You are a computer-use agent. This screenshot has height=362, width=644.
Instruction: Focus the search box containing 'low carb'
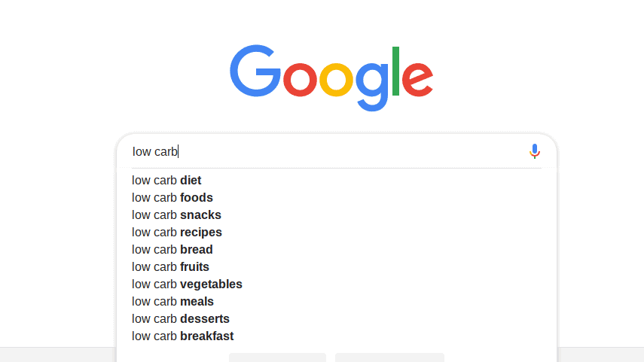click(x=328, y=151)
